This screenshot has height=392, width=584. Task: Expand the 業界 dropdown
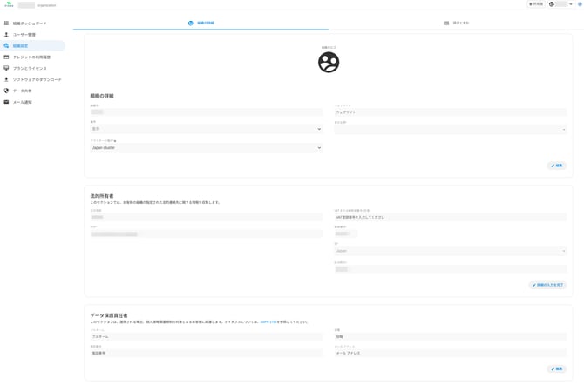point(206,129)
